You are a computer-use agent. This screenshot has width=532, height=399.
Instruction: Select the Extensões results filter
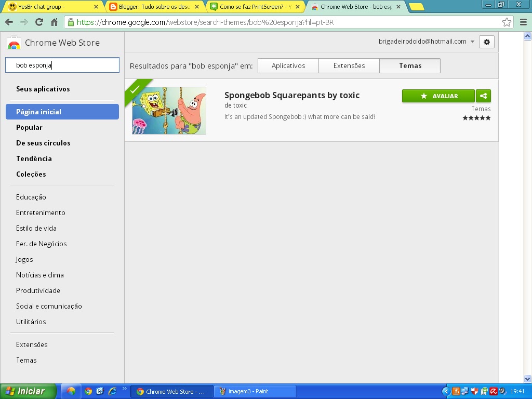(x=349, y=65)
